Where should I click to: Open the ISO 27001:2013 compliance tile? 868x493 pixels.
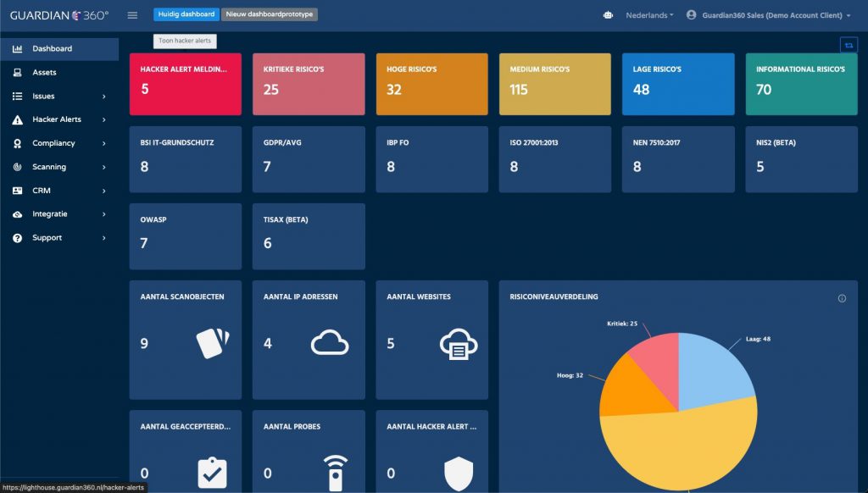pos(555,159)
